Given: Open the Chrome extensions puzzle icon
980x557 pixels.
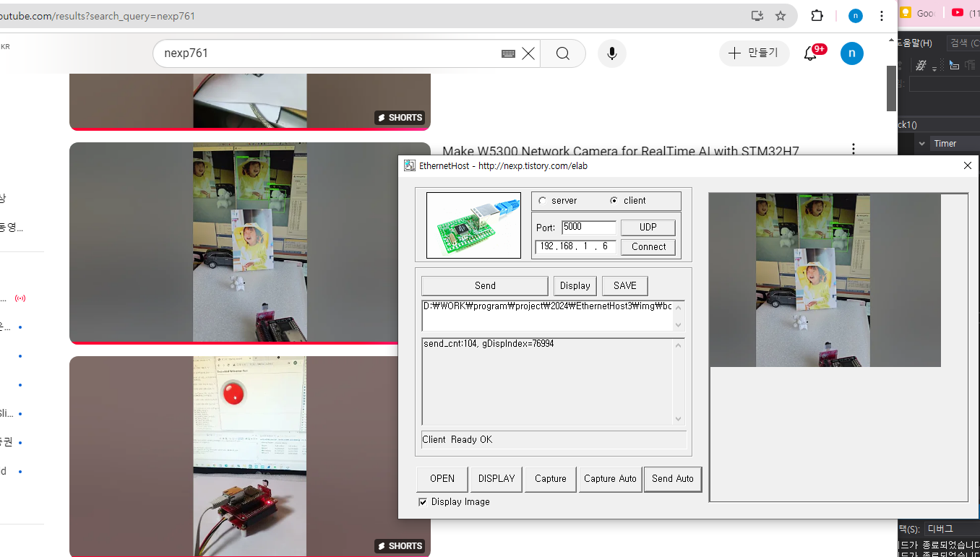Looking at the screenshot, I should (817, 16).
